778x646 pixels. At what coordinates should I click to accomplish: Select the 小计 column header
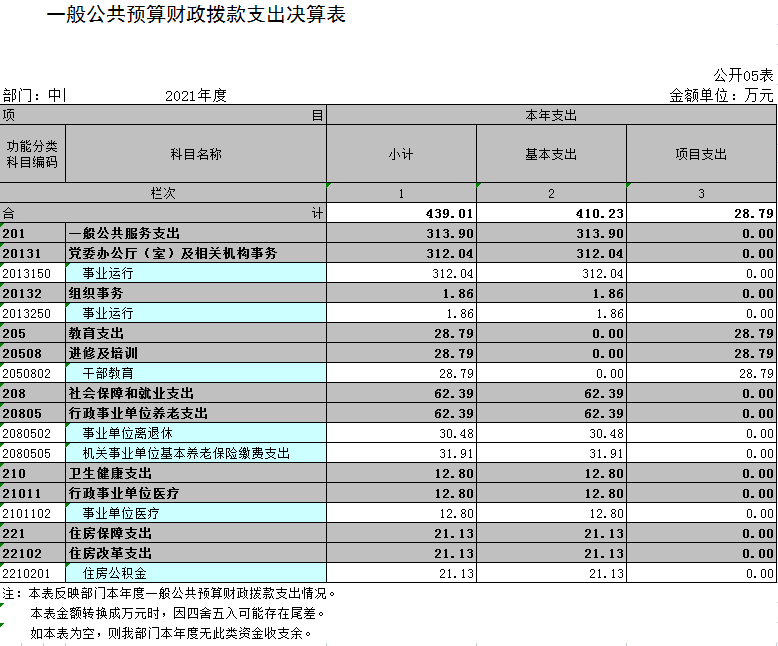401,154
